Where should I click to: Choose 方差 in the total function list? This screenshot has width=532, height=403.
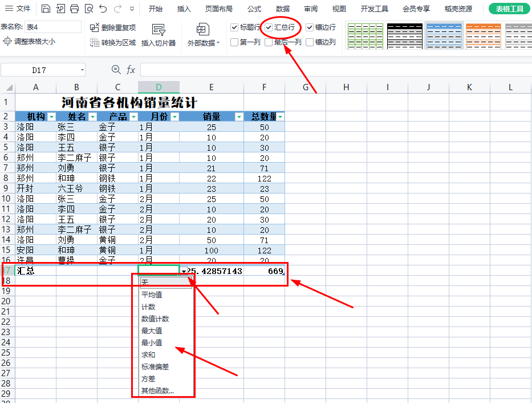pos(166,379)
